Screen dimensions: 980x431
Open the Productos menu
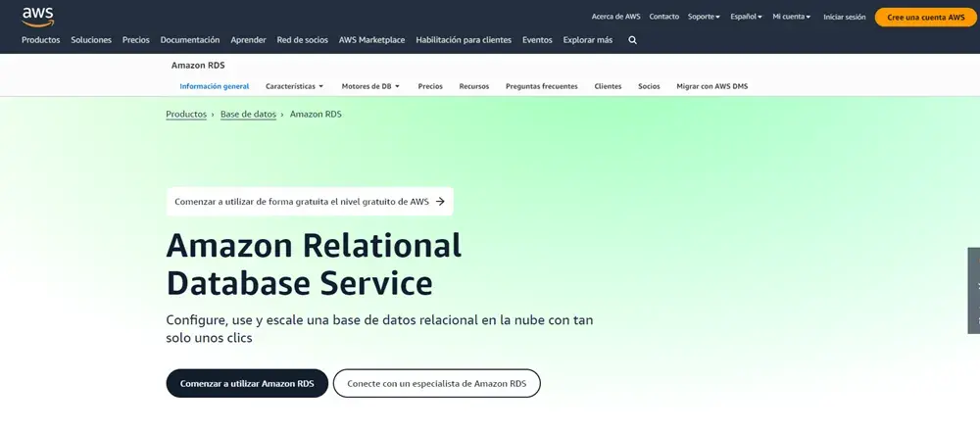(x=41, y=40)
